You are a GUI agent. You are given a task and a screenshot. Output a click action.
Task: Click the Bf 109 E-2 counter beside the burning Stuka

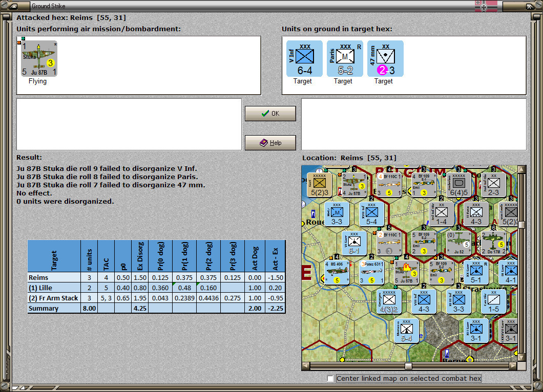[x=441, y=272]
